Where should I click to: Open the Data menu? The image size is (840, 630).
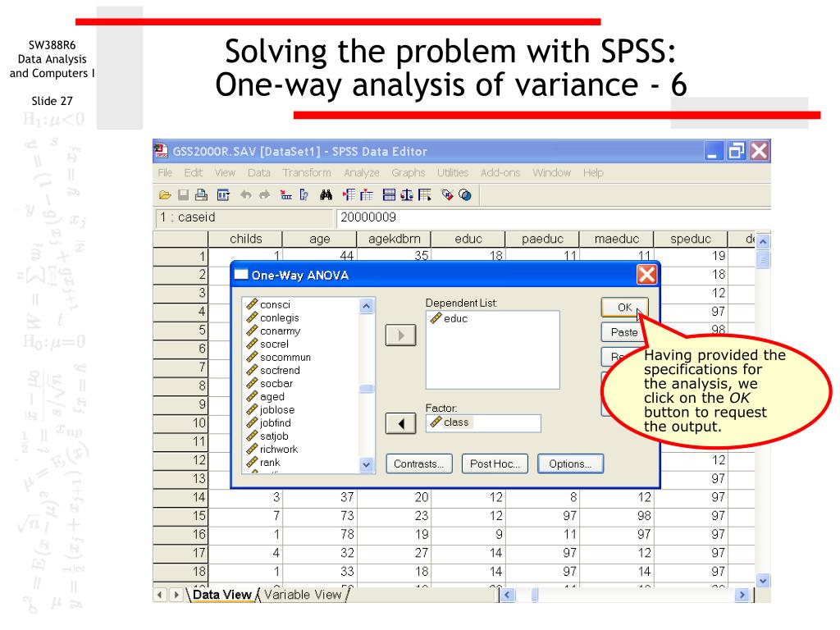click(x=258, y=172)
